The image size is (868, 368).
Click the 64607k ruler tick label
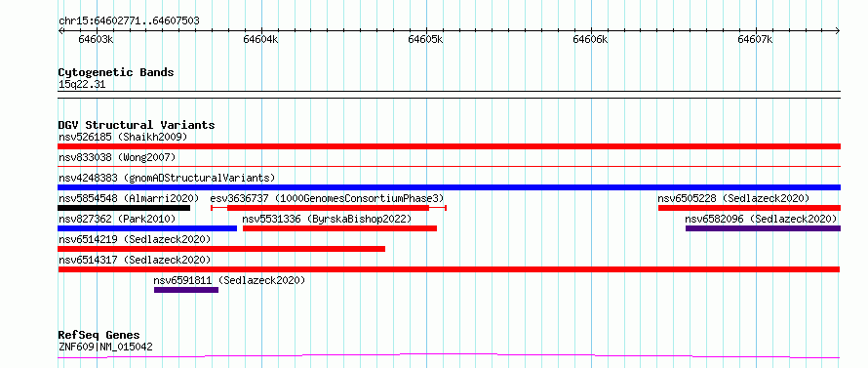point(755,40)
